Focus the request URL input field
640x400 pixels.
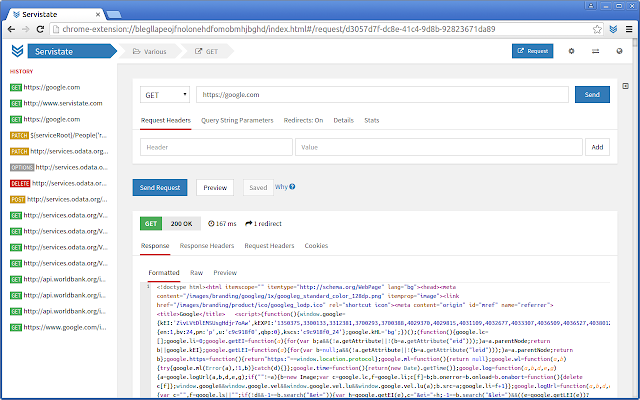point(382,95)
